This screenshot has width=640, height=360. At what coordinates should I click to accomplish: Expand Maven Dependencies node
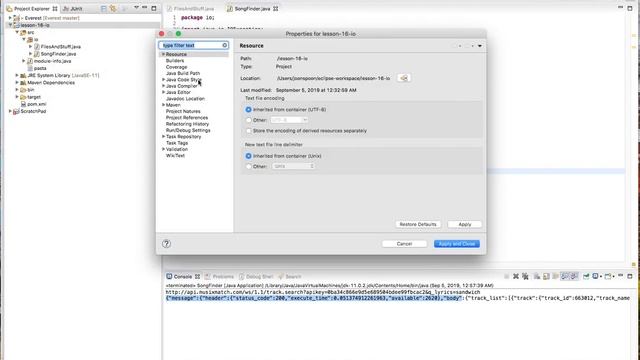17,82
